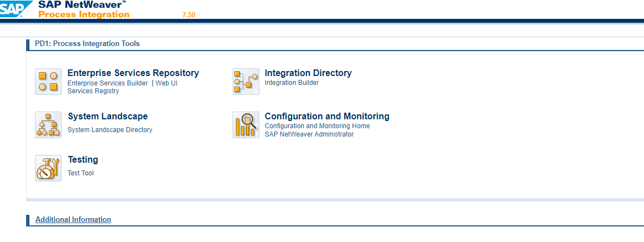Launch the Integration Builder link
This screenshot has height=242, width=644.
[291, 83]
